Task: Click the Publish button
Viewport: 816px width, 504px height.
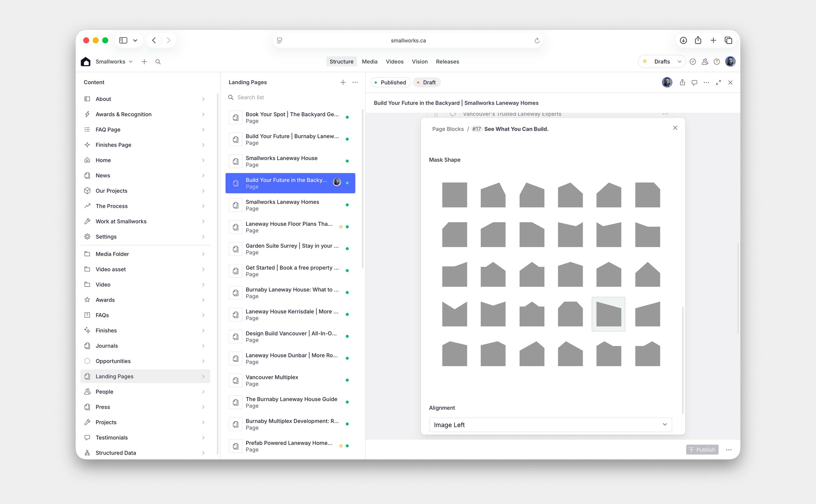Action: (702, 450)
